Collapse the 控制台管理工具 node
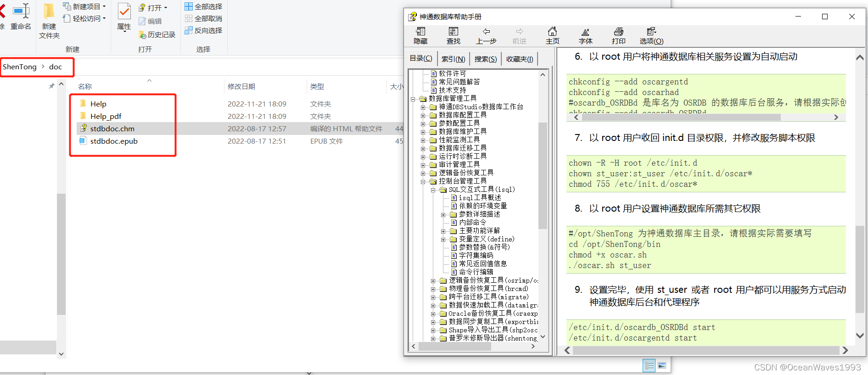The image size is (868, 375). (423, 181)
